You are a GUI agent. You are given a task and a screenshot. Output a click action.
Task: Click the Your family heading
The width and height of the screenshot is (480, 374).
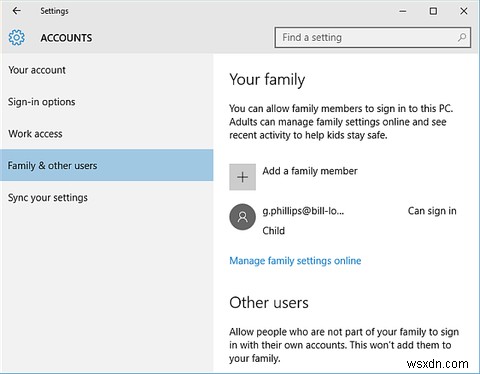tap(267, 80)
